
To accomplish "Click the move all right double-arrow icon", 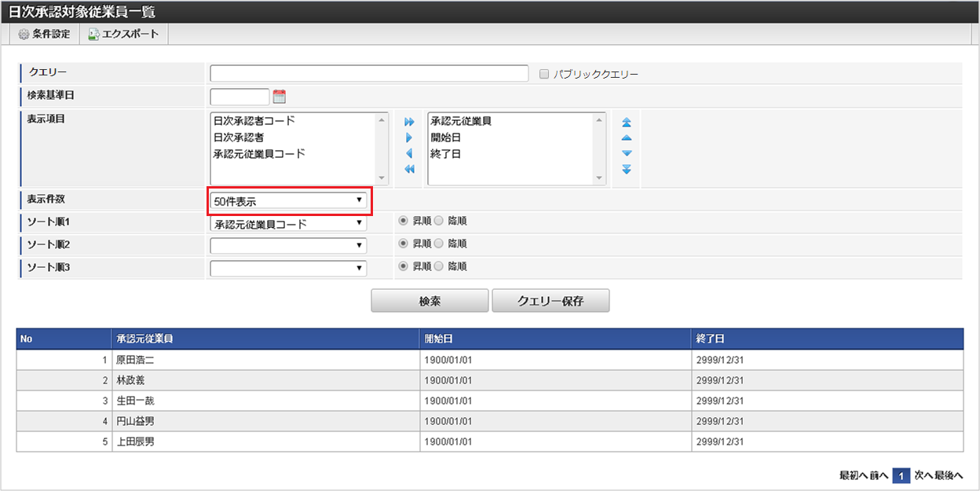I will [x=408, y=123].
